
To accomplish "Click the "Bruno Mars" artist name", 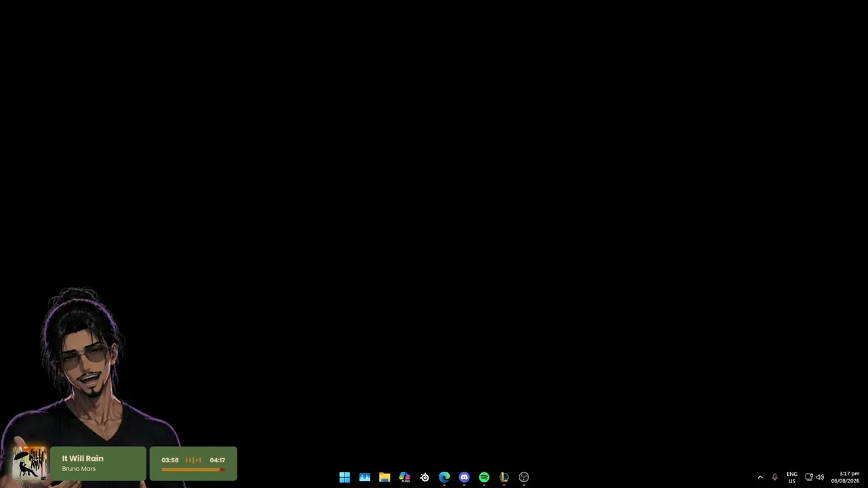I will (79, 469).
